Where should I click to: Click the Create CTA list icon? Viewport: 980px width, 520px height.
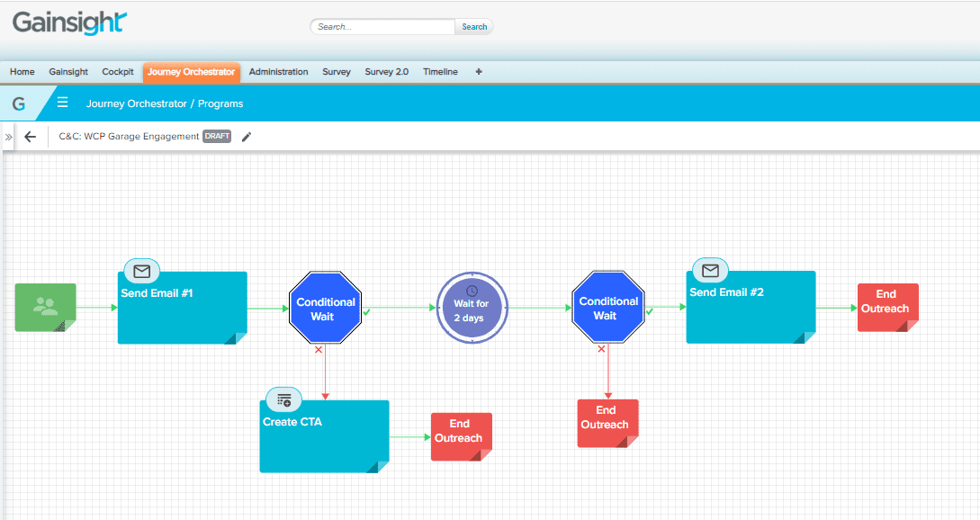point(283,399)
